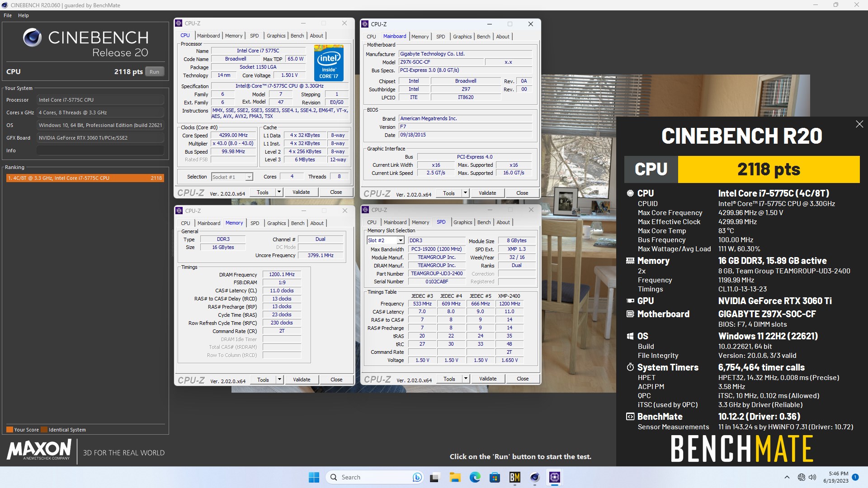Click CPU-Z icon in bottom-left window title bar

179,211
